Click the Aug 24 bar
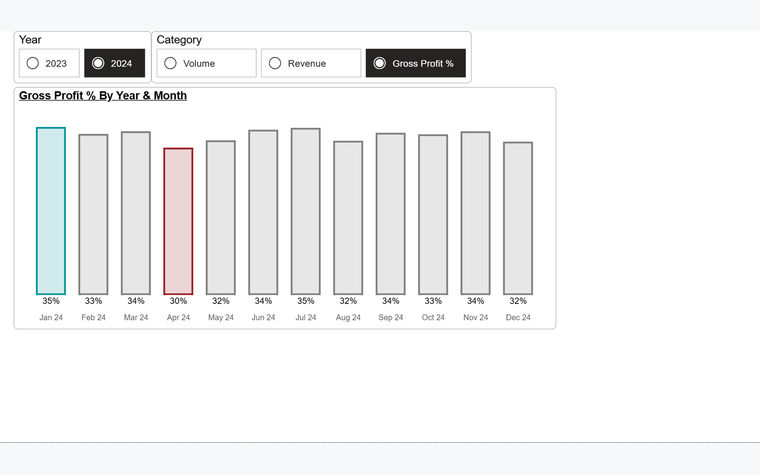Viewport: 760px width, 475px height. pyautogui.click(x=348, y=218)
